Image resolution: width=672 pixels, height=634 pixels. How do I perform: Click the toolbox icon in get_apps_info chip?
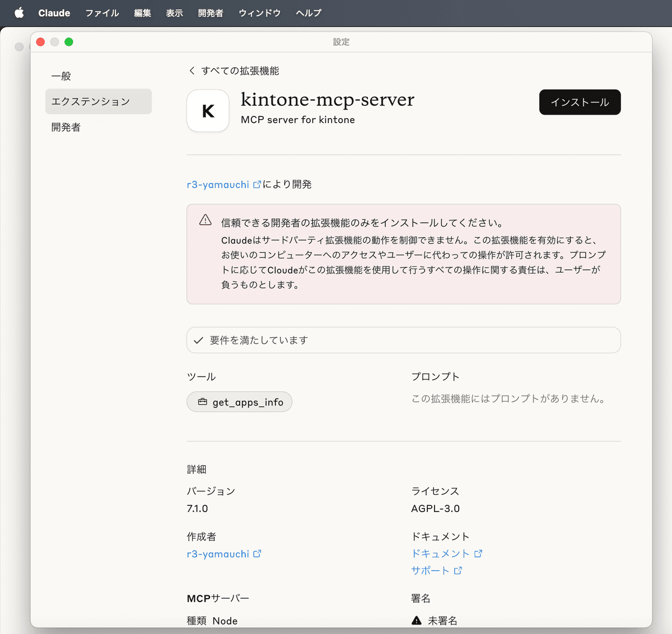203,402
